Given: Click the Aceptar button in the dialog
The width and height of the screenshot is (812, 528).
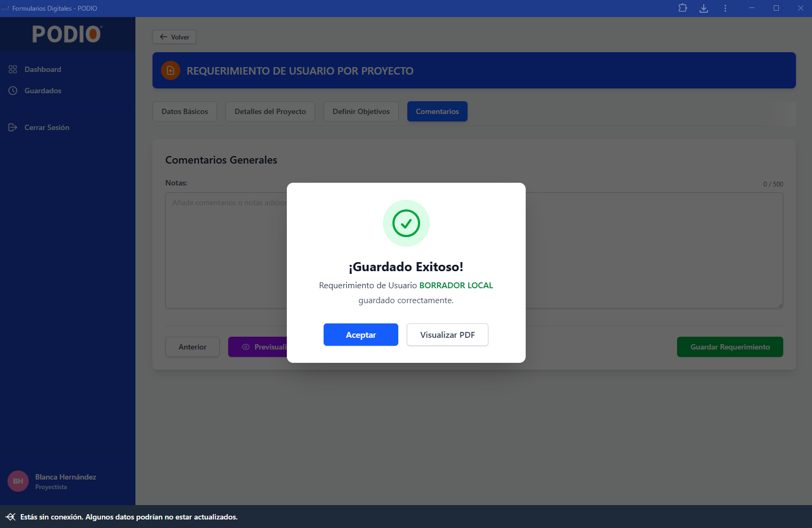Looking at the screenshot, I should coord(361,335).
